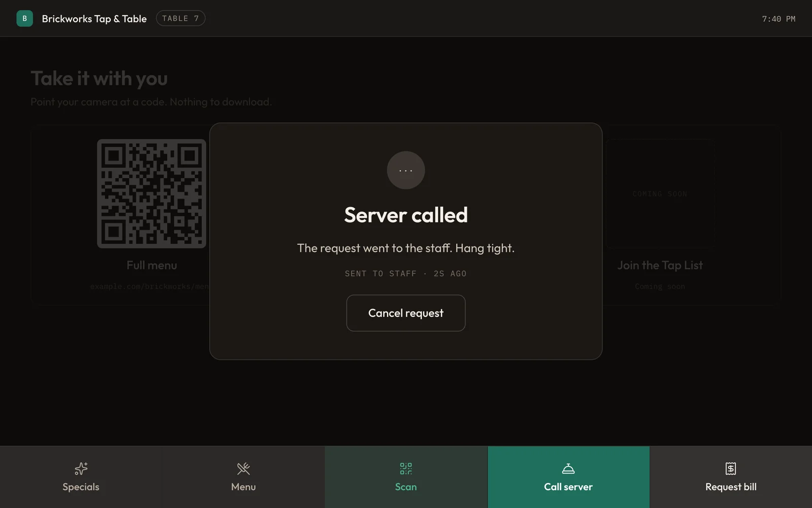The width and height of the screenshot is (812, 508).
Task: Select the Call server label tab
Action: (x=568, y=487)
